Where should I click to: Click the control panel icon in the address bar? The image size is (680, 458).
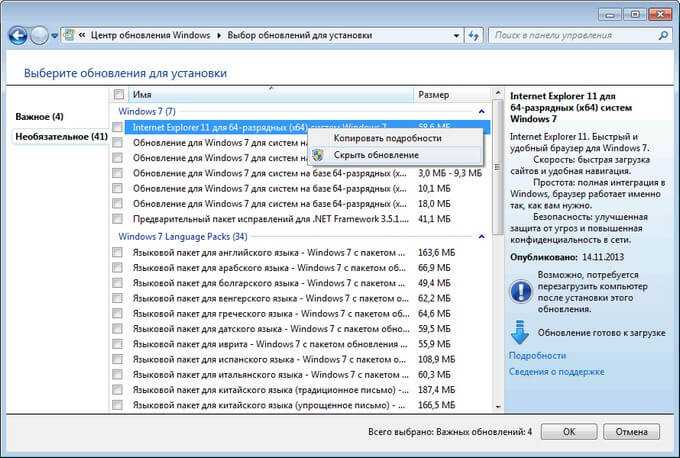pyautogui.click(x=69, y=36)
